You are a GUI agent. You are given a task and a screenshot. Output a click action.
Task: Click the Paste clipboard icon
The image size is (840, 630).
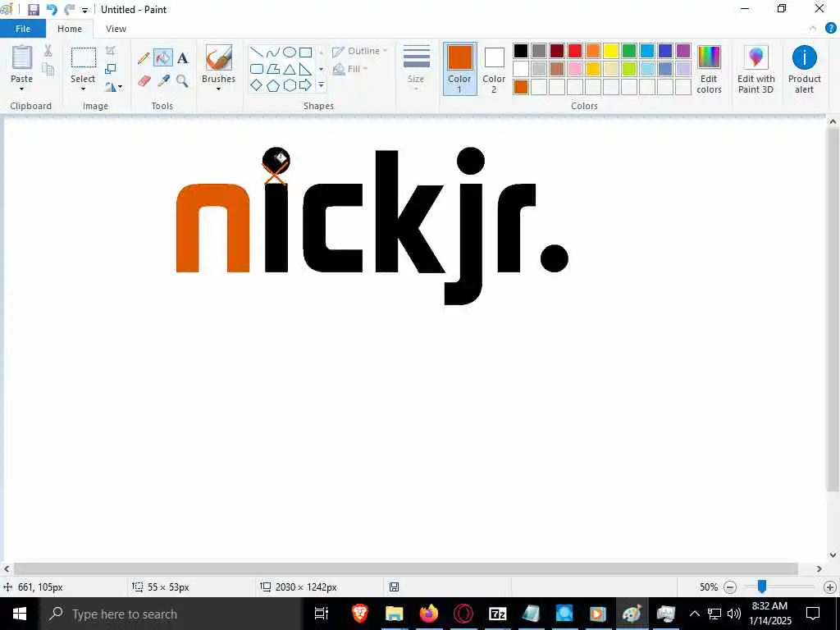(22, 57)
